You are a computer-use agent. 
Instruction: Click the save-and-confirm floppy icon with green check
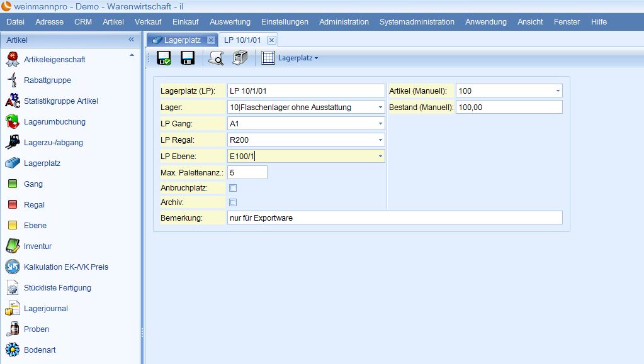[x=164, y=58]
